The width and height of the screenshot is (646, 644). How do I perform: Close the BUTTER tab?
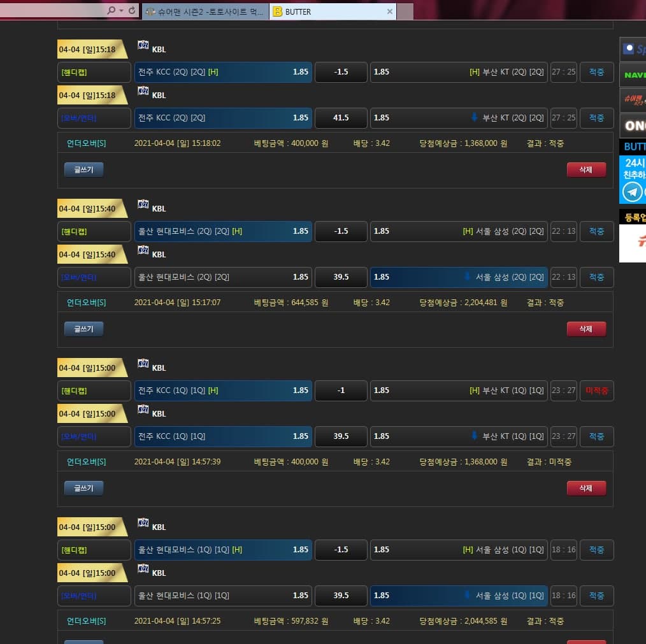click(390, 11)
